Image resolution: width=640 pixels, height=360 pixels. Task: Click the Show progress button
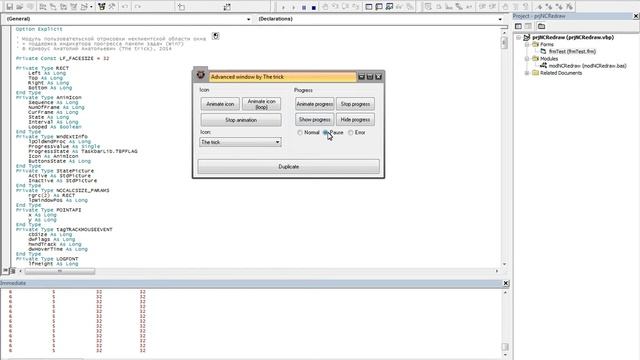(x=314, y=120)
